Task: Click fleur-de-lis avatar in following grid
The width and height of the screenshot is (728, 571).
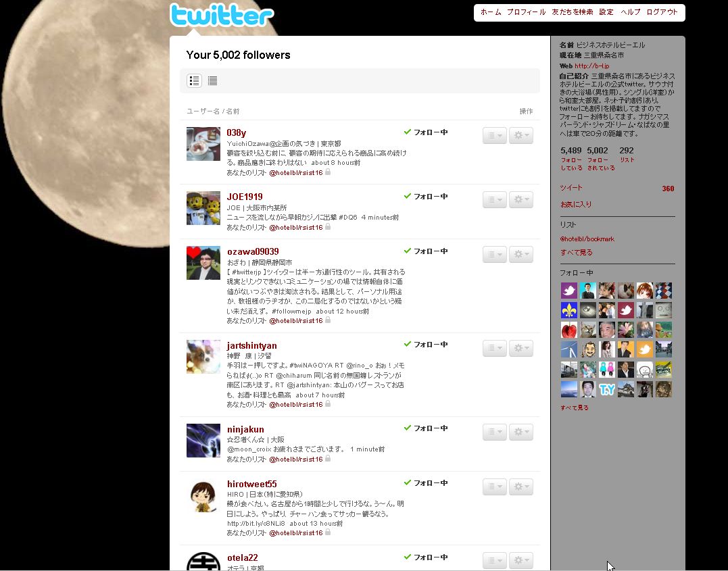Action: (x=568, y=310)
